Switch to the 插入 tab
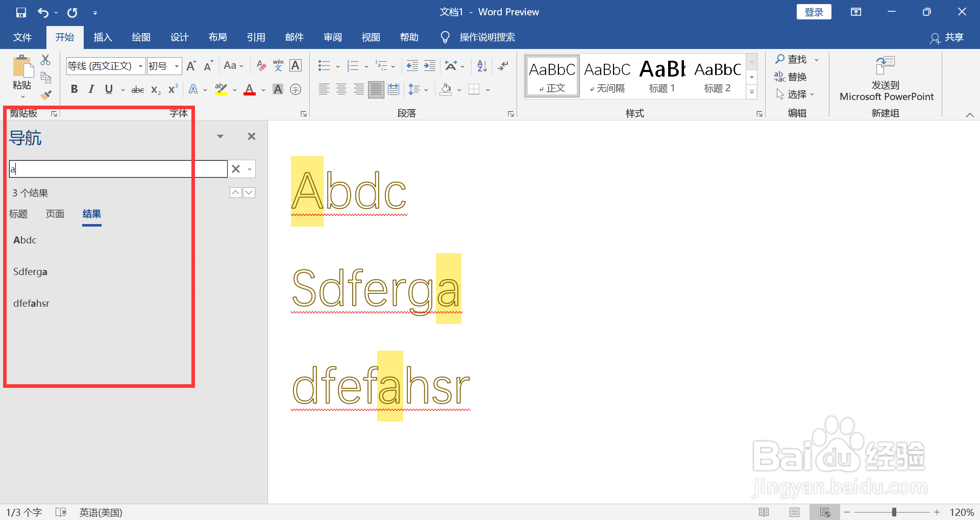 pyautogui.click(x=103, y=37)
